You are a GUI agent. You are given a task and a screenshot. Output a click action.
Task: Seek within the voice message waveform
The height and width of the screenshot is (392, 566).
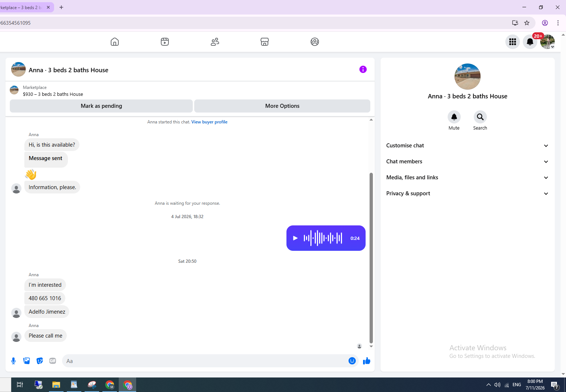tap(323, 238)
